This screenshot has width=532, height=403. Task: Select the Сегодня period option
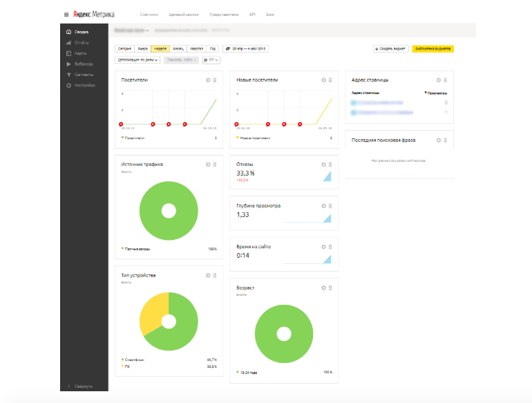click(x=124, y=49)
